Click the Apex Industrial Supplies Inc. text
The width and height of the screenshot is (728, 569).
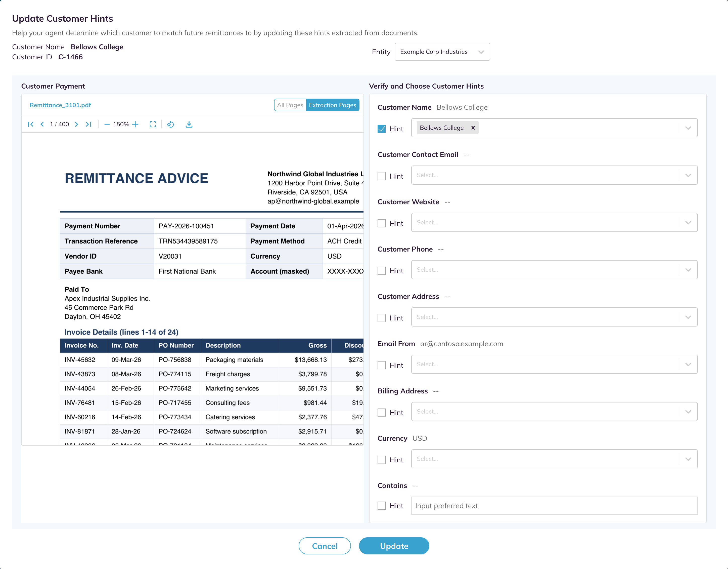[107, 299]
